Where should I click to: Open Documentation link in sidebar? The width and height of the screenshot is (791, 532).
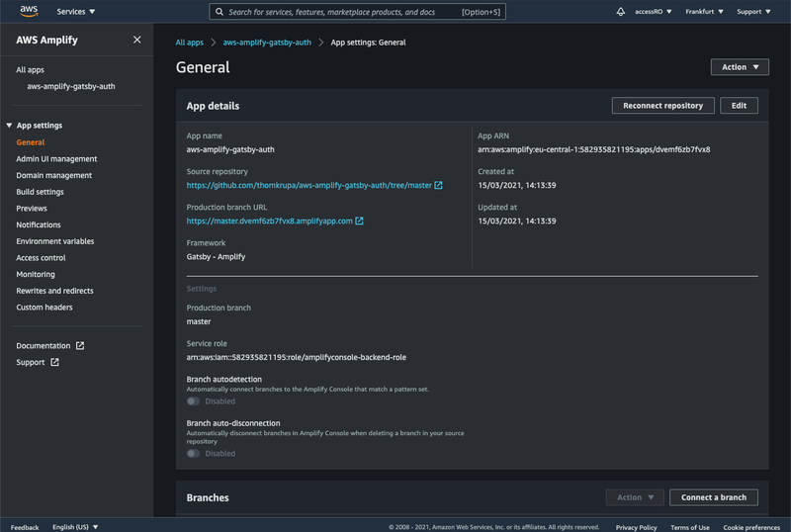click(44, 346)
